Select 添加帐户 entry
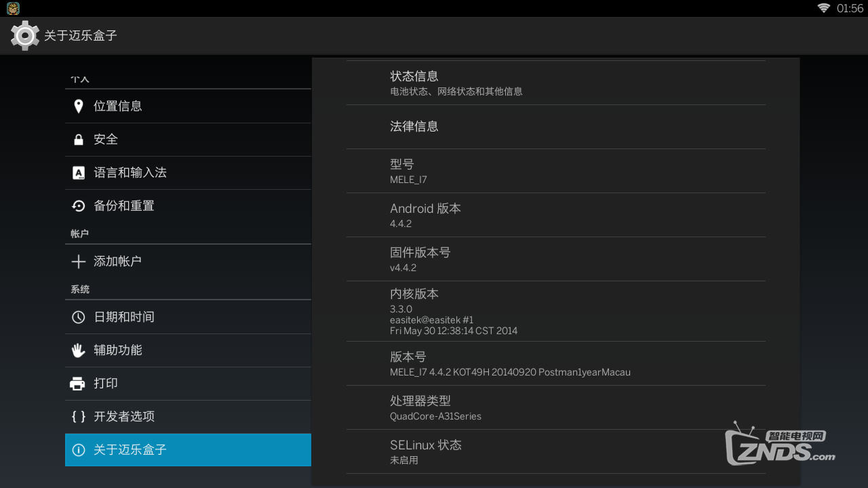The height and width of the screenshot is (488, 868). [x=188, y=262]
